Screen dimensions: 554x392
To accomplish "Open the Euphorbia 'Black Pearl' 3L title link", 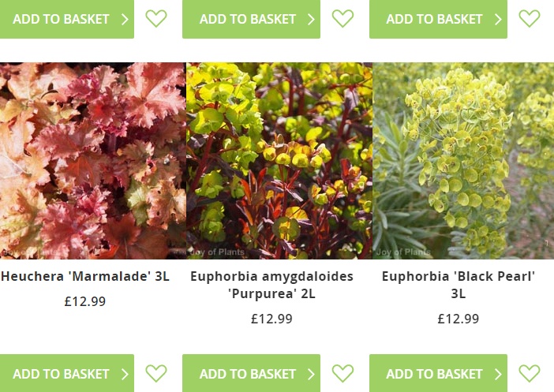I will tap(459, 285).
